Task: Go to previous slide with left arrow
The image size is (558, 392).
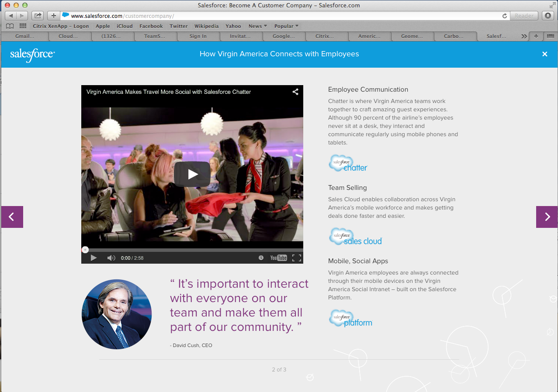Action: pos(12,217)
